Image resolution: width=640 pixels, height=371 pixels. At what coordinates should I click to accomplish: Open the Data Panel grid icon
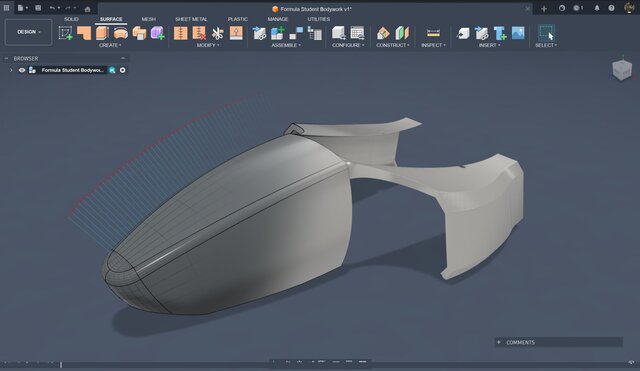[x=6, y=8]
